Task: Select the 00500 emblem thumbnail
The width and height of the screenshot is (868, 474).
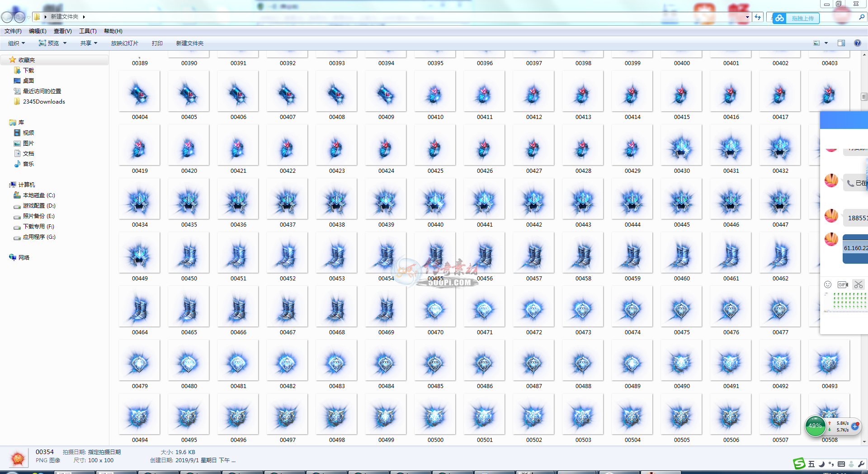Action: point(435,415)
